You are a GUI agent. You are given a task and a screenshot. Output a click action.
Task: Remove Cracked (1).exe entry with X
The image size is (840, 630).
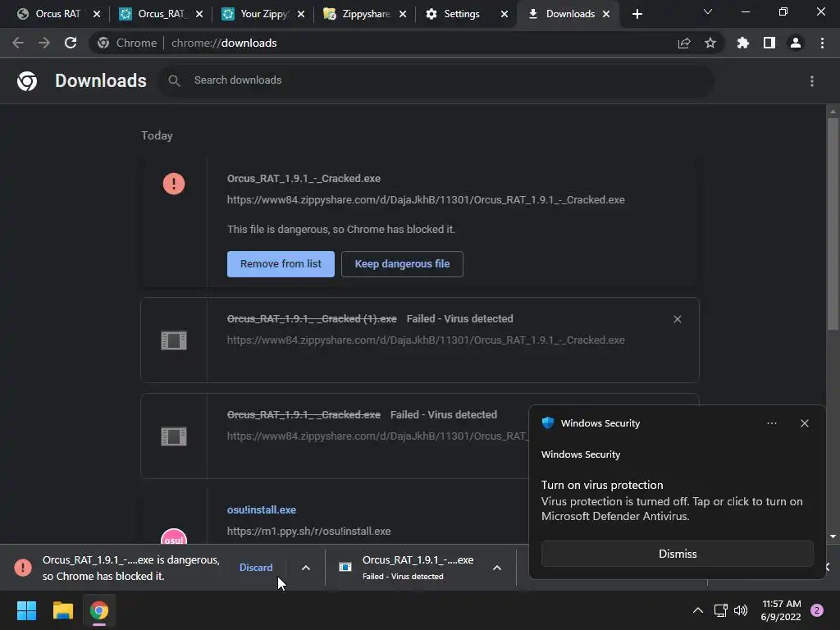(x=678, y=319)
